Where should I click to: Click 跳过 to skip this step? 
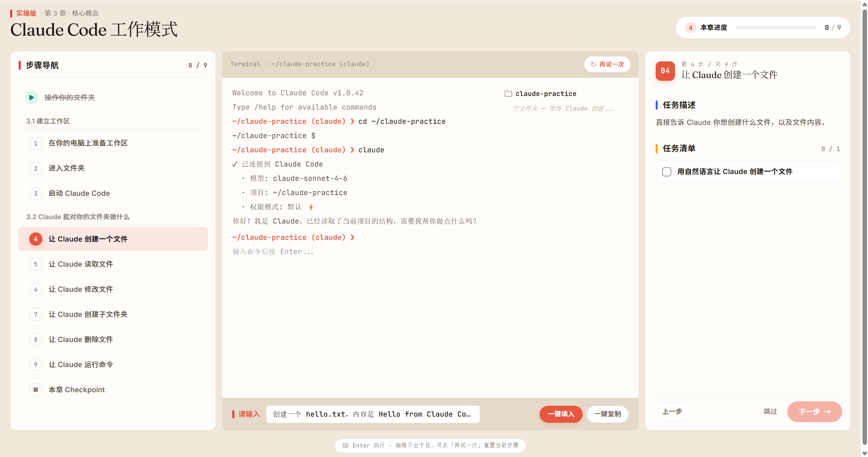click(x=770, y=412)
